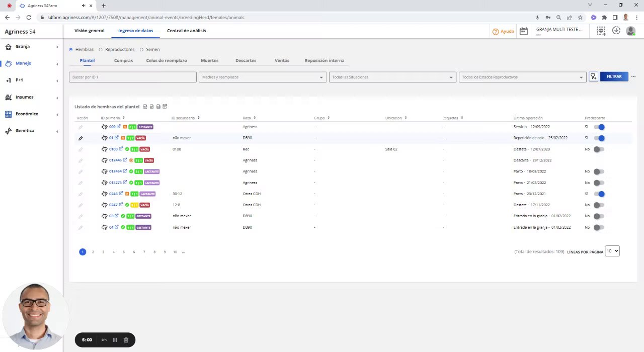Click the Chrome extensions puzzle icon
Viewport: 644px width, 352px height.
click(604, 17)
